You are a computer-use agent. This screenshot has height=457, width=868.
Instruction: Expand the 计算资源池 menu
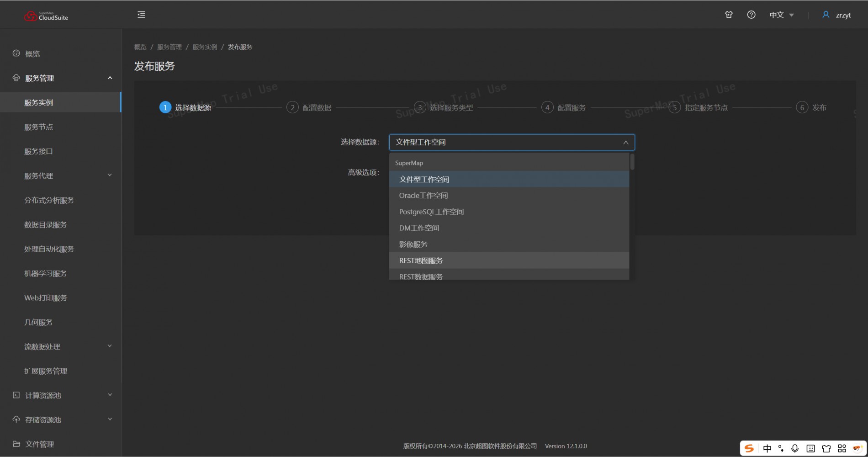(61, 395)
